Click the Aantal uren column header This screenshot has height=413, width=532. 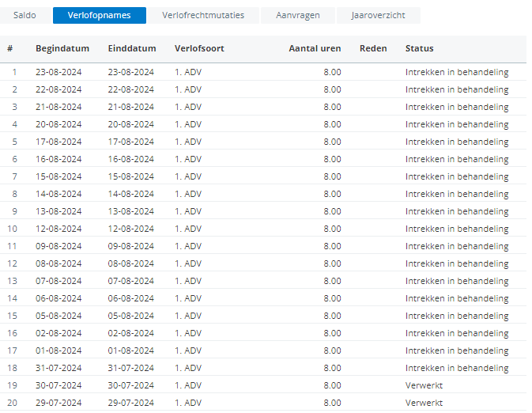tap(315, 48)
